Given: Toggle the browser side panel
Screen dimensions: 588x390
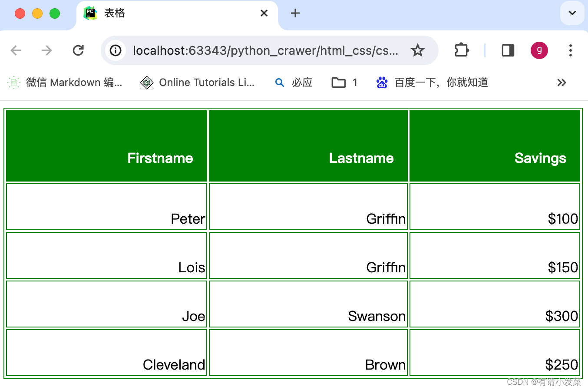Looking at the screenshot, I should (508, 50).
